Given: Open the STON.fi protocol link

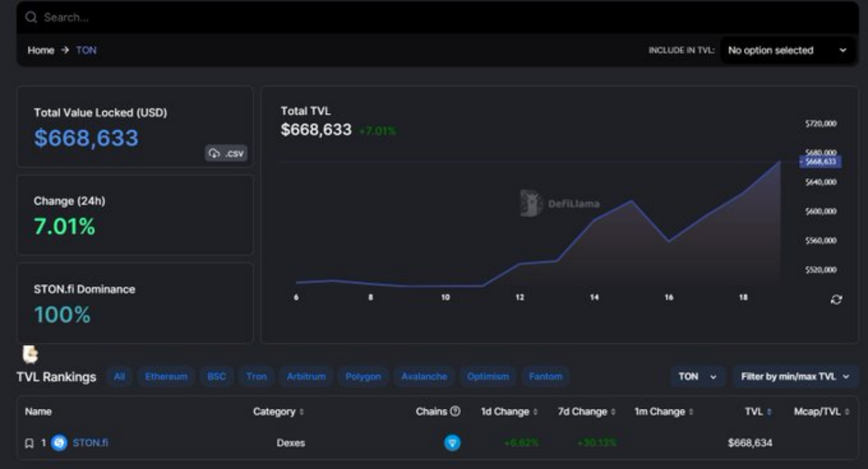Looking at the screenshot, I should (90, 443).
